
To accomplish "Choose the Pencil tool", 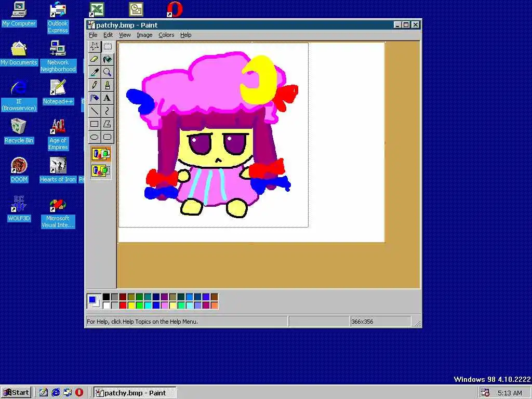I will pos(95,85).
